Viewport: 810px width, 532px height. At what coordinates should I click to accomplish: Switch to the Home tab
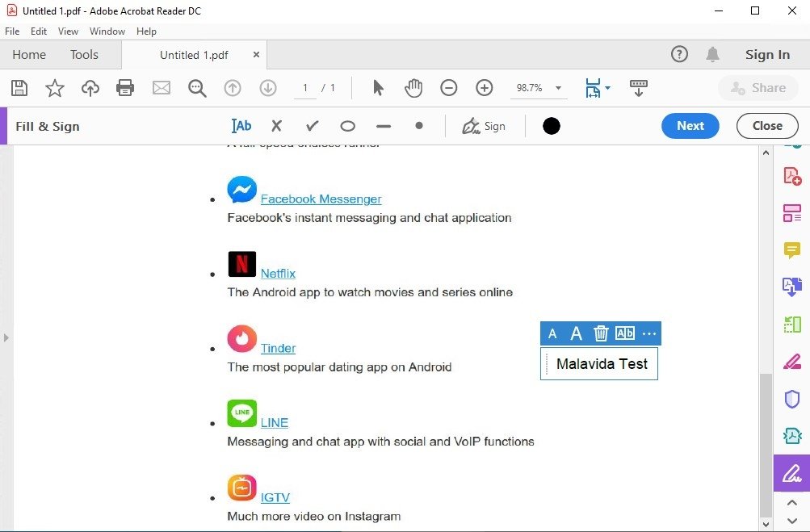pos(29,55)
